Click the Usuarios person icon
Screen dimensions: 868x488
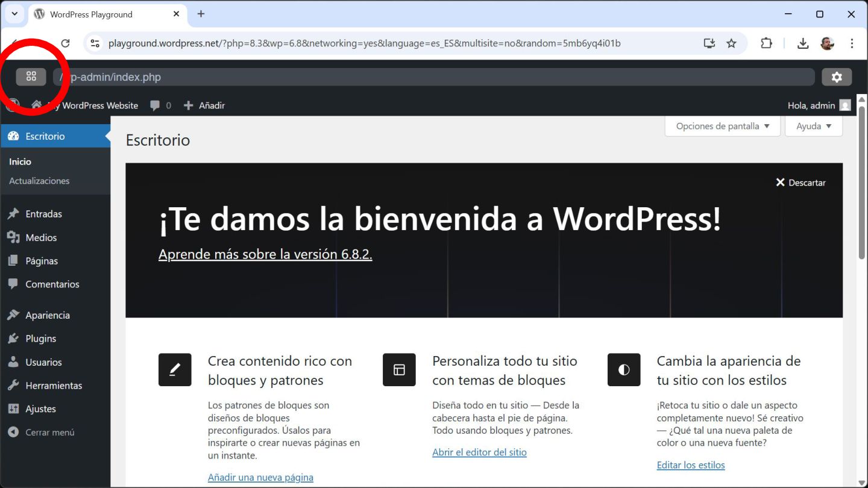[x=13, y=362]
